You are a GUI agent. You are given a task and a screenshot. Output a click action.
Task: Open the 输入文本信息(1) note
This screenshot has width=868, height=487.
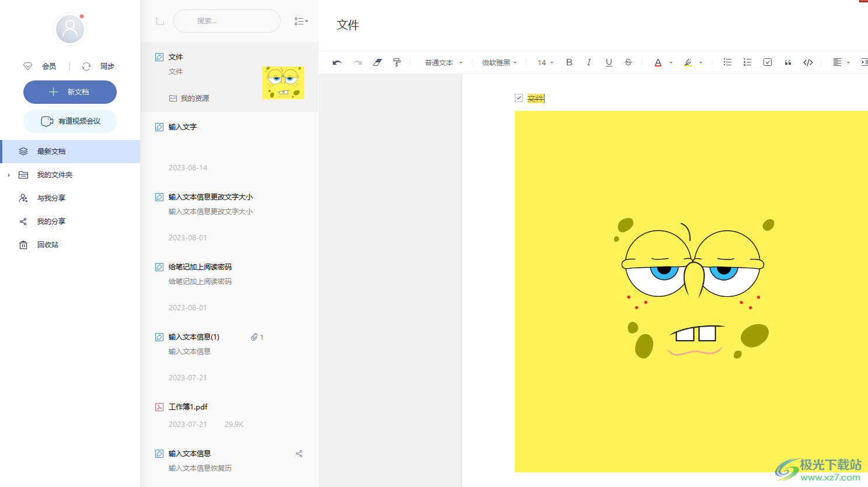pyautogui.click(x=229, y=357)
